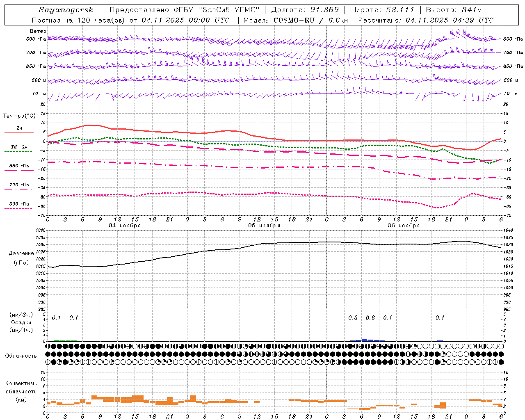Screen dimensions: 525x420
Task: Click the Облачность cloud cover label
Action: pos(21,356)
